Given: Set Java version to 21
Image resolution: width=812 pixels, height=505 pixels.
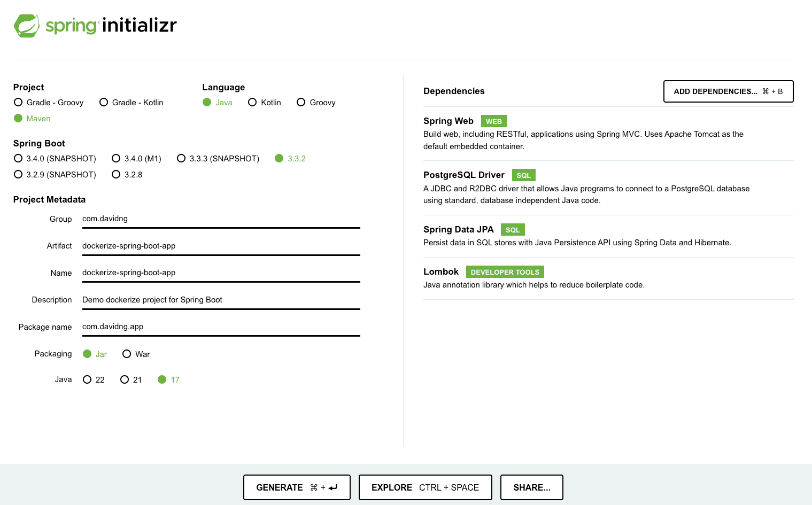Looking at the screenshot, I should tap(125, 380).
